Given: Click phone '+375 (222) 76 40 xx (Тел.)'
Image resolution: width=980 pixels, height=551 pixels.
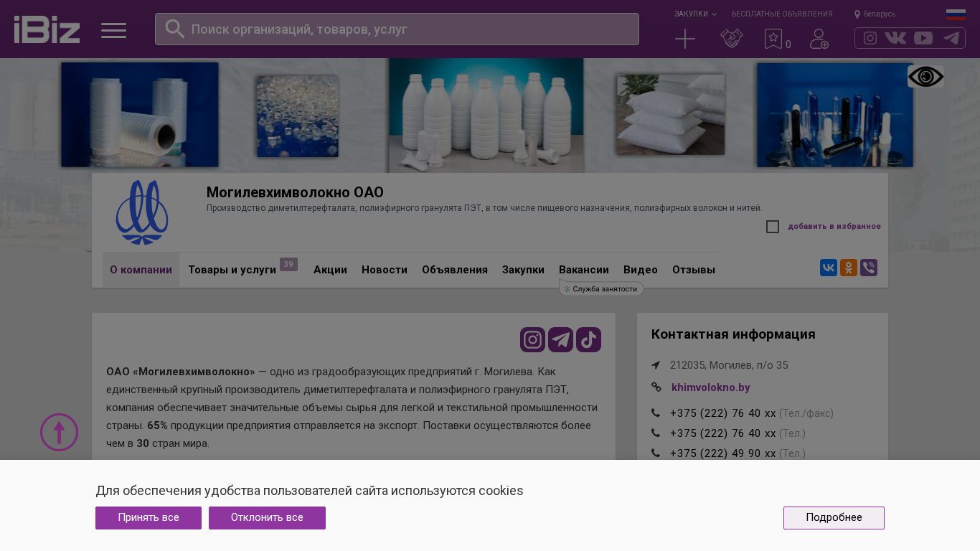Looking at the screenshot, I should pos(738,433).
